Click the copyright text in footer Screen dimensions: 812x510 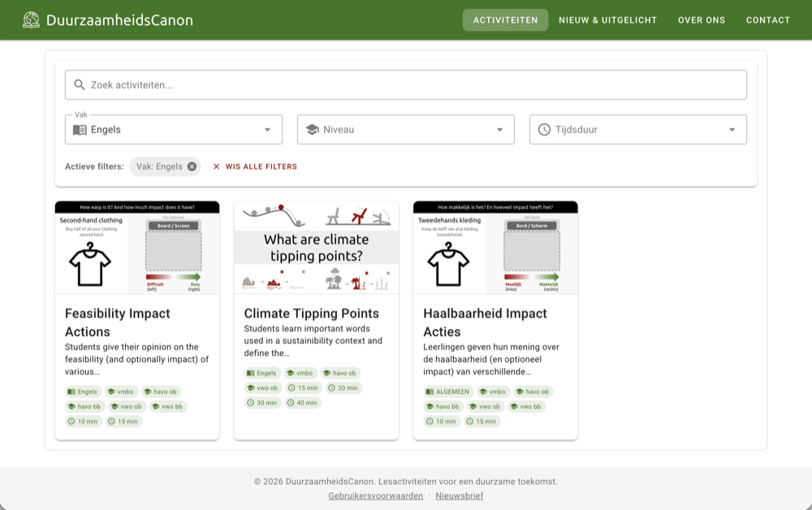point(405,481)
